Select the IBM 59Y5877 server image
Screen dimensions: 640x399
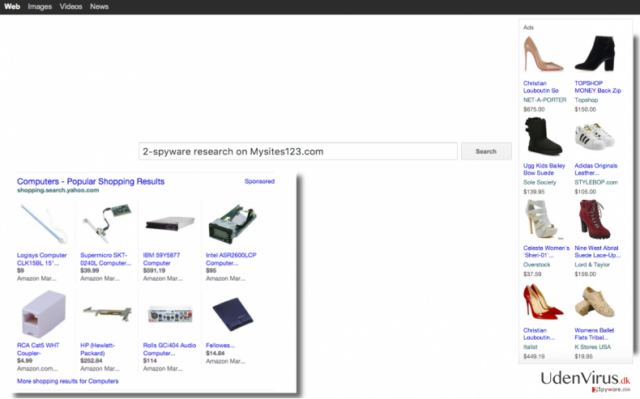coord(170,224)
